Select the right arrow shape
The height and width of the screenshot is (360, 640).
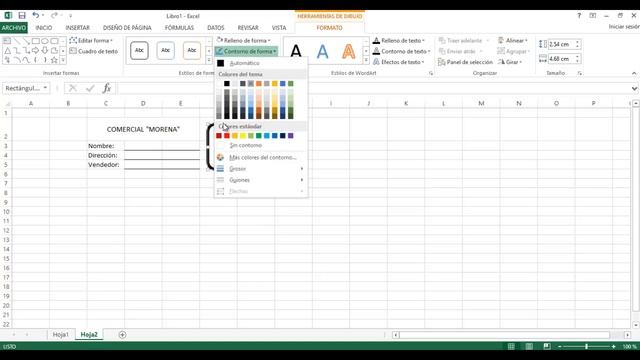pos(36,51)
